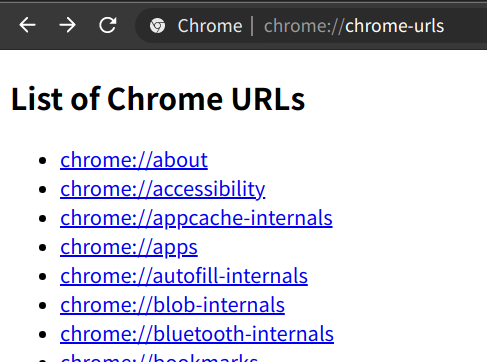The image size is (487, 362).
Task: Open the partially visible chrome://bookmarks link
Action: [159, 358]
